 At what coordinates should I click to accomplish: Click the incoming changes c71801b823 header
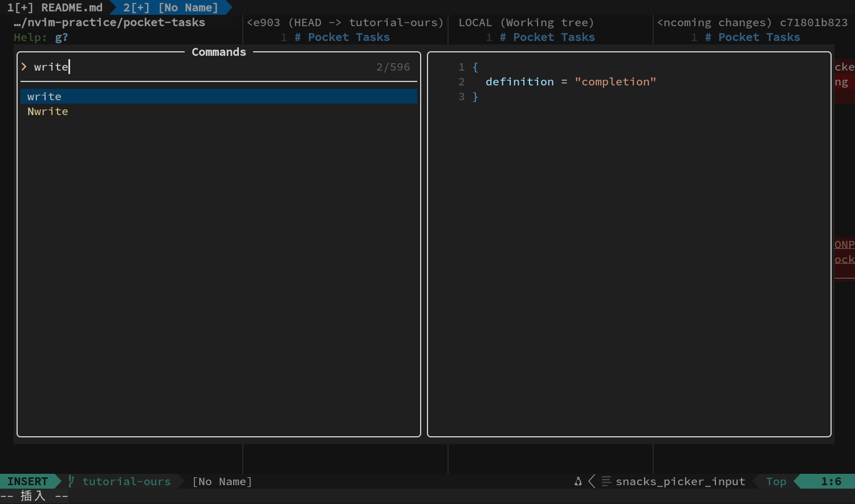tap(752, 22)
